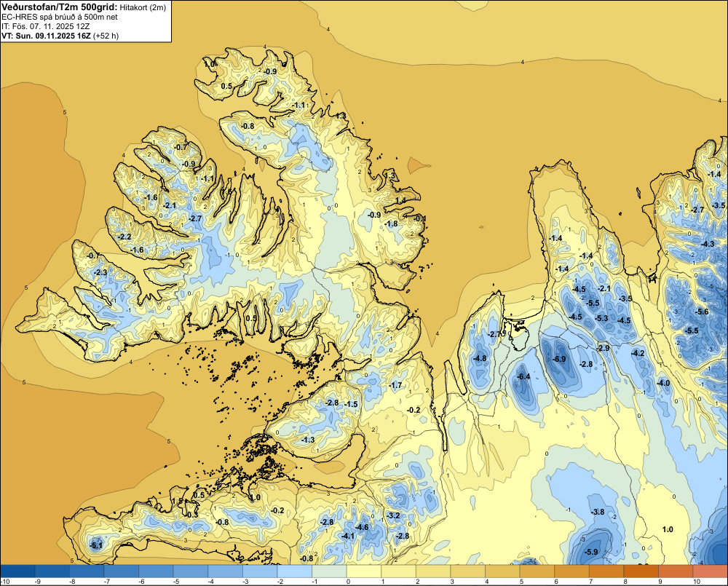The width and height of the screenshot is (728, 586).
Task: Click the legend swatch between 9 and 10
Action: coord(676,571)
